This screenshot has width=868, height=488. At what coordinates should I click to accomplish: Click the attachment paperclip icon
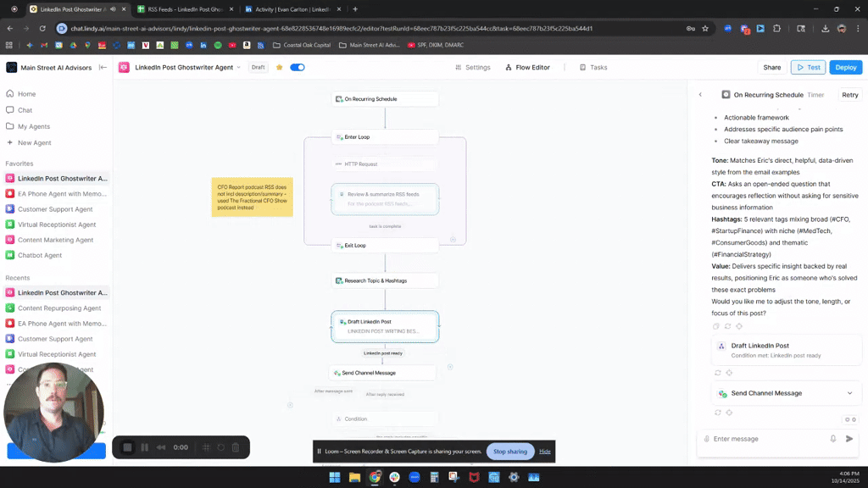pyautogui.click(x=706, y=439)
